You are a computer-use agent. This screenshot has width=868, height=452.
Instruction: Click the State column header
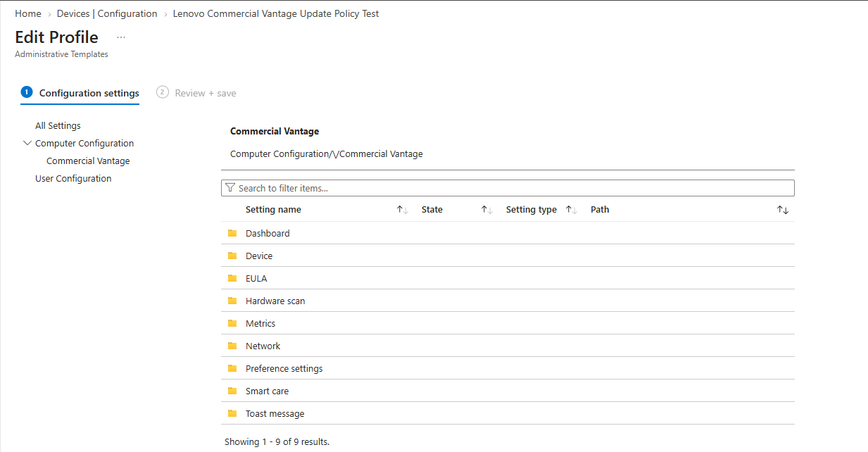click(x=432, y=210)
